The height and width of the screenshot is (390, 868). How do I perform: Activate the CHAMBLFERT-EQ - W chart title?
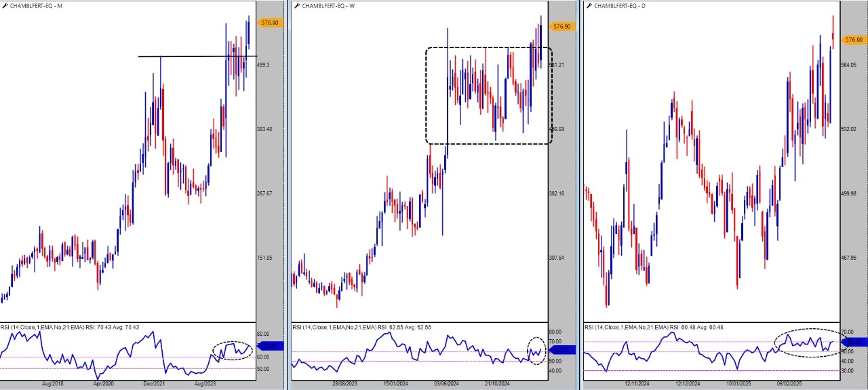click(x=327, y=5)
